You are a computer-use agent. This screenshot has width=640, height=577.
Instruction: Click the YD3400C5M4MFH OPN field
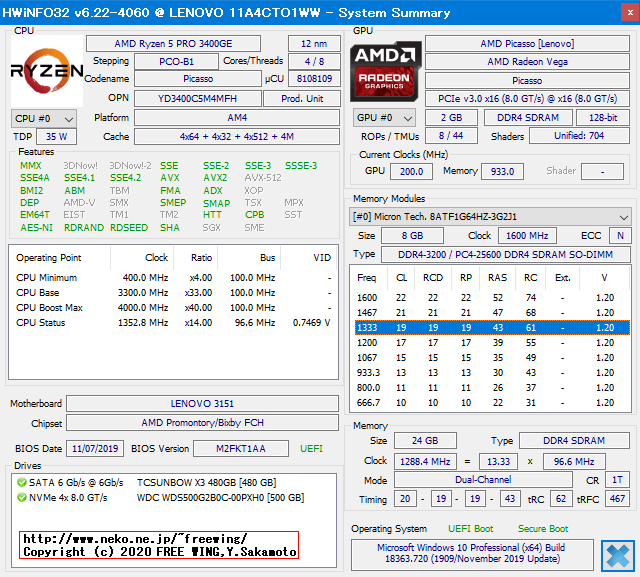click(x=198, y=98)
